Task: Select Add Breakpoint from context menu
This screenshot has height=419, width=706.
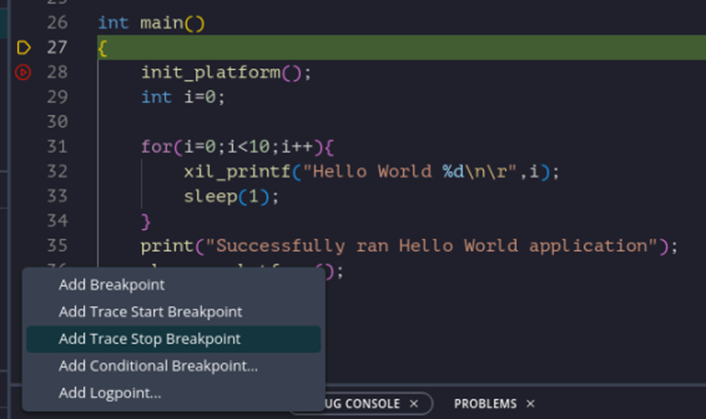Action: pos(111,285)
